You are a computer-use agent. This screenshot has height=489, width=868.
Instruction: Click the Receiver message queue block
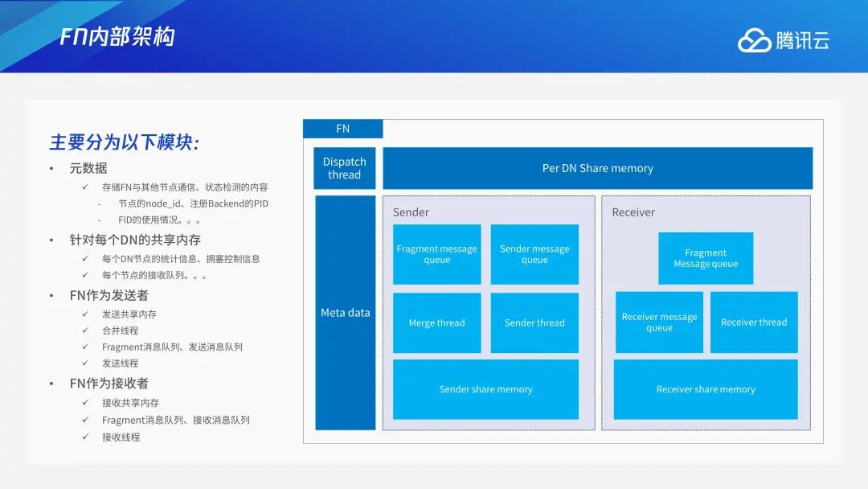click(659, 323)
